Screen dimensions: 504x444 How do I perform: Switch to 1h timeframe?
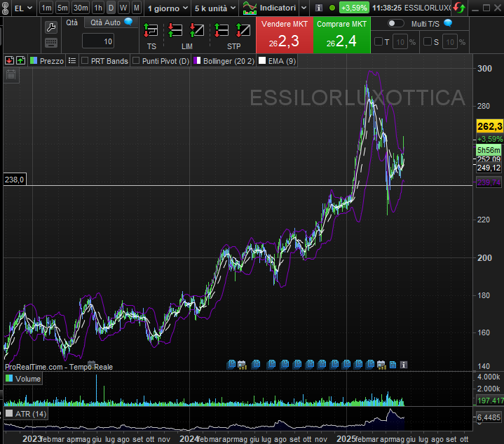point(98,8)
